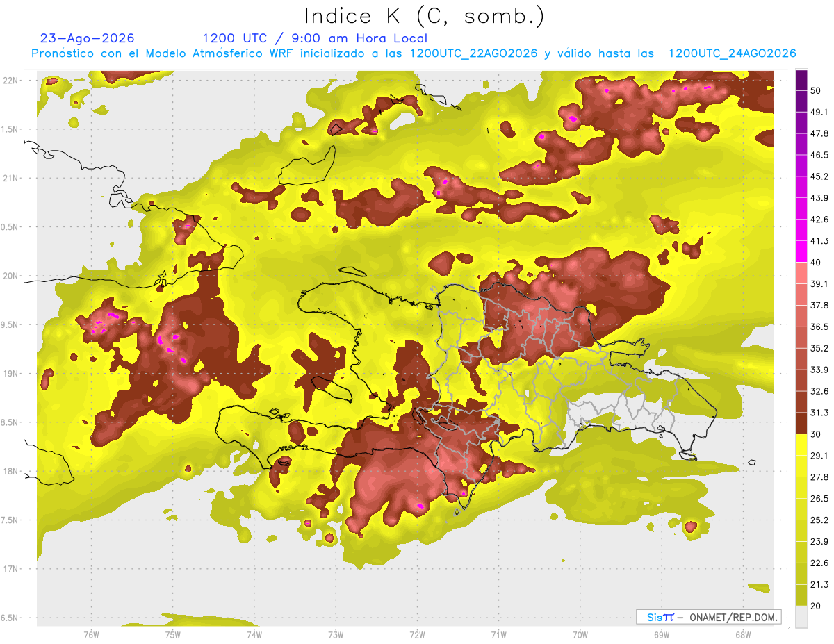Click the colorbar value "42.6"
The width and height of the screenshot is (834, 644).
(x=819, y=220)
